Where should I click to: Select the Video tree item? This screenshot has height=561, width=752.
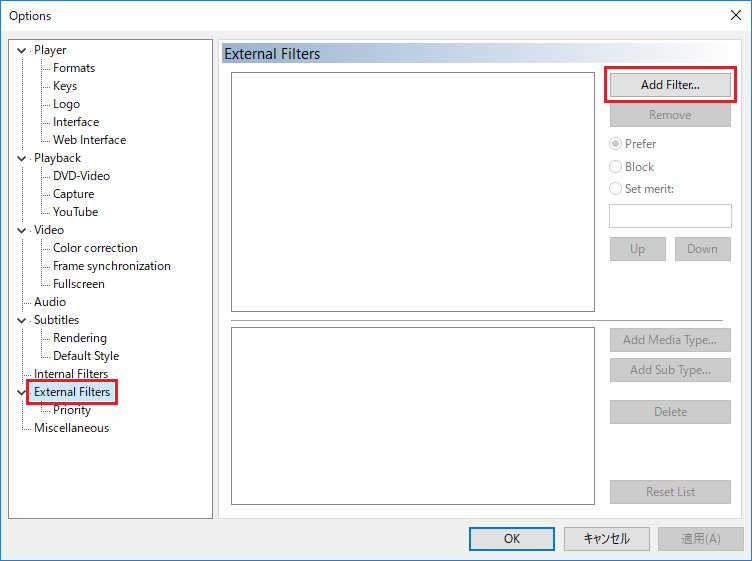pyautogui.click(x=48, y=230)
